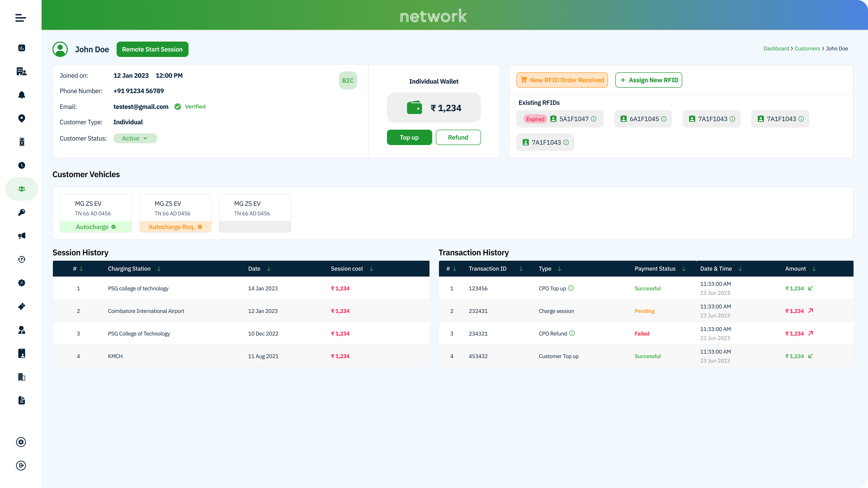Open the customers group sidebar icon
This screenshot has height=488, width=868.
click(22, 189)
